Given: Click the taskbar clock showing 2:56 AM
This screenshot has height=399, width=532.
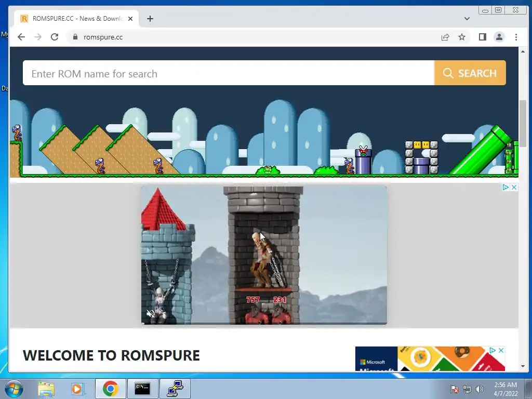Looking at the screenshot, I should coord(506,389).
